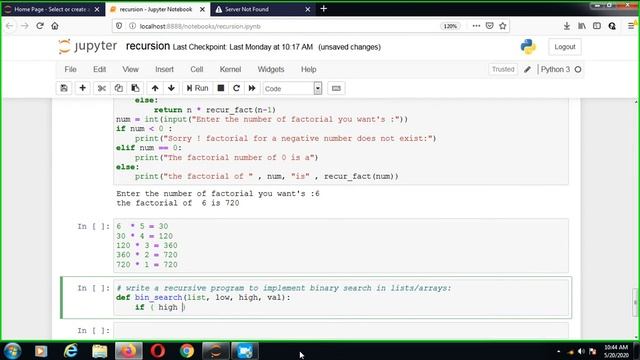
Task: Open Internet Explorer from taskbar
Action: [71, 351]
